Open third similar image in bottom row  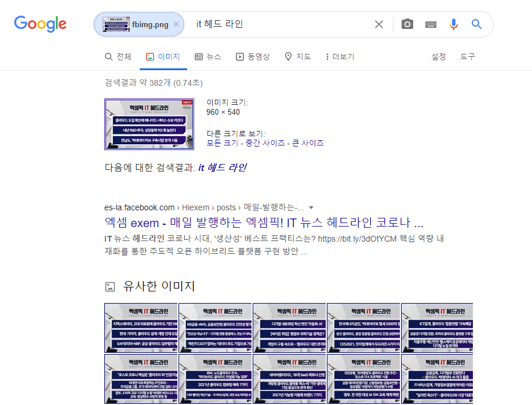click(x=289, y=379)
